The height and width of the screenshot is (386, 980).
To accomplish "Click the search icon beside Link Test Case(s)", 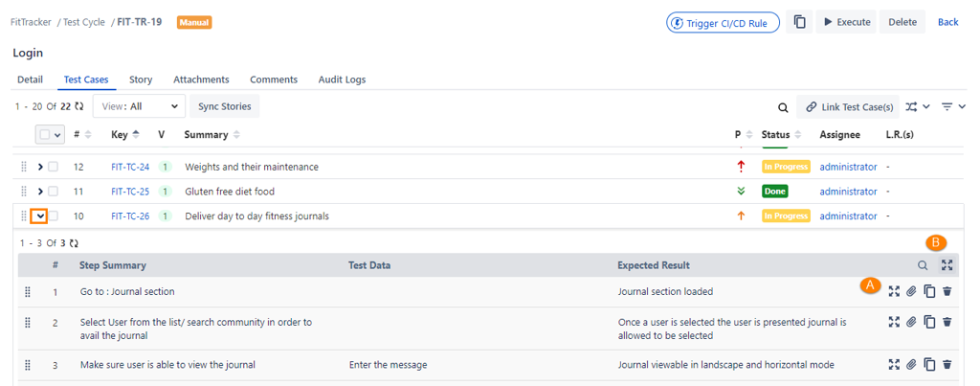I will (x=783, y=107).
